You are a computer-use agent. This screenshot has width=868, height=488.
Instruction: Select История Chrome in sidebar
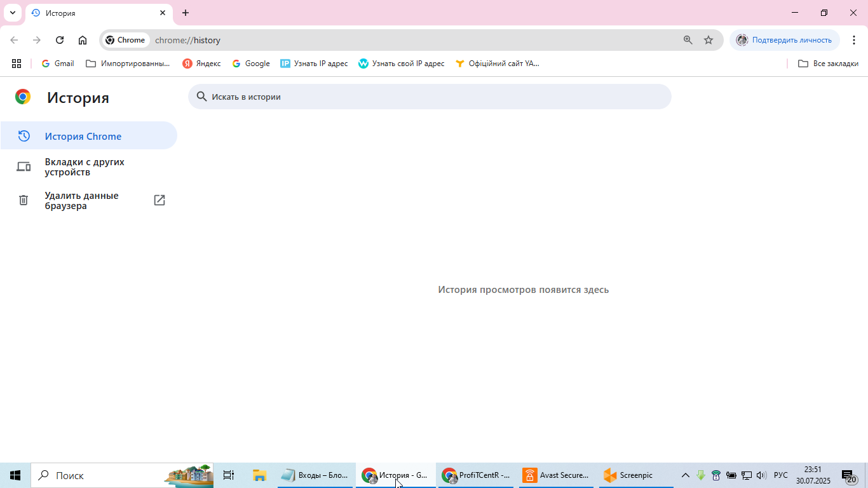tap(88, 136)
